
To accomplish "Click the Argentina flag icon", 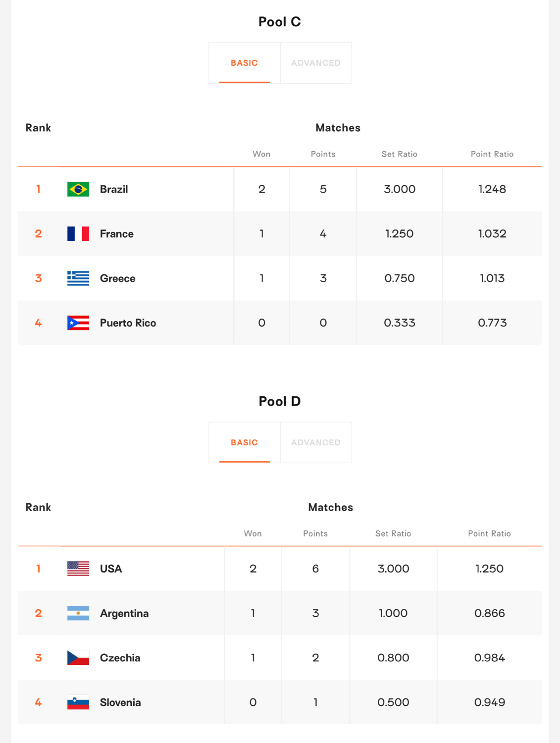I will 78,613.
